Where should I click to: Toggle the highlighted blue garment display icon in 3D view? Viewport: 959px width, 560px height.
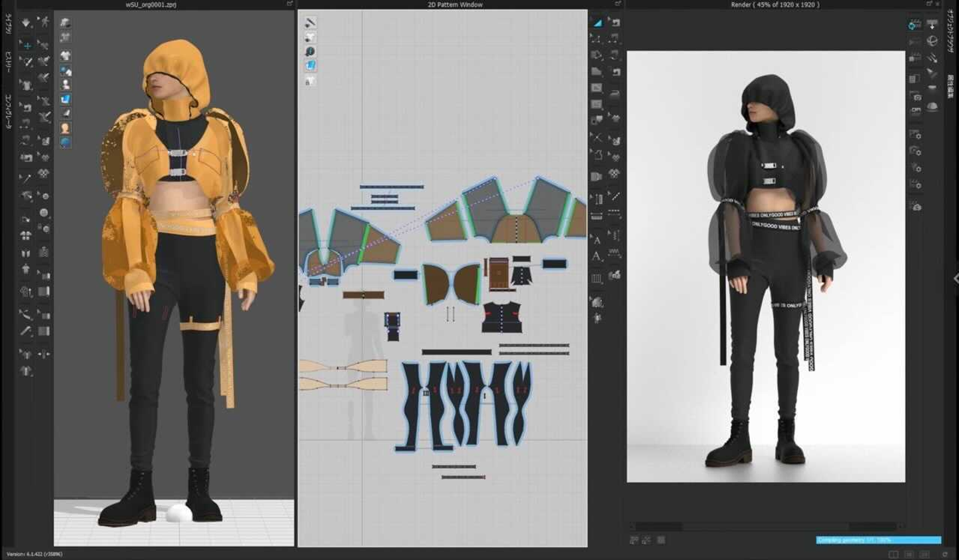[65, 99]
